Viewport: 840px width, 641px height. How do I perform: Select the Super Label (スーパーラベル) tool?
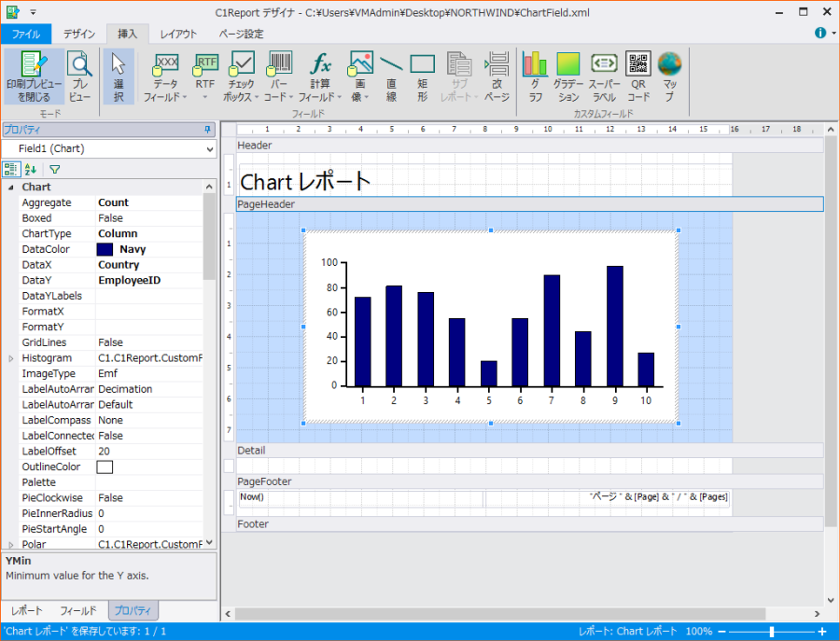[604, 76]
